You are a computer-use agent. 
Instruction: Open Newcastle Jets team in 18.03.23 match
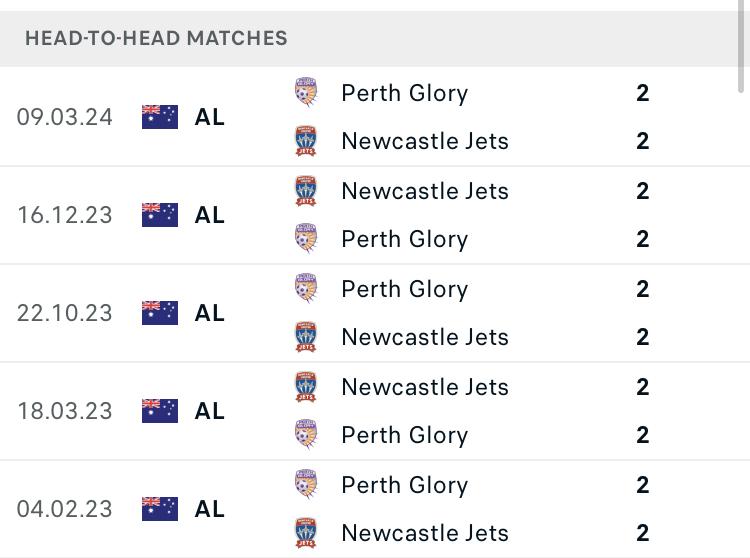click(x=425, y=387)
